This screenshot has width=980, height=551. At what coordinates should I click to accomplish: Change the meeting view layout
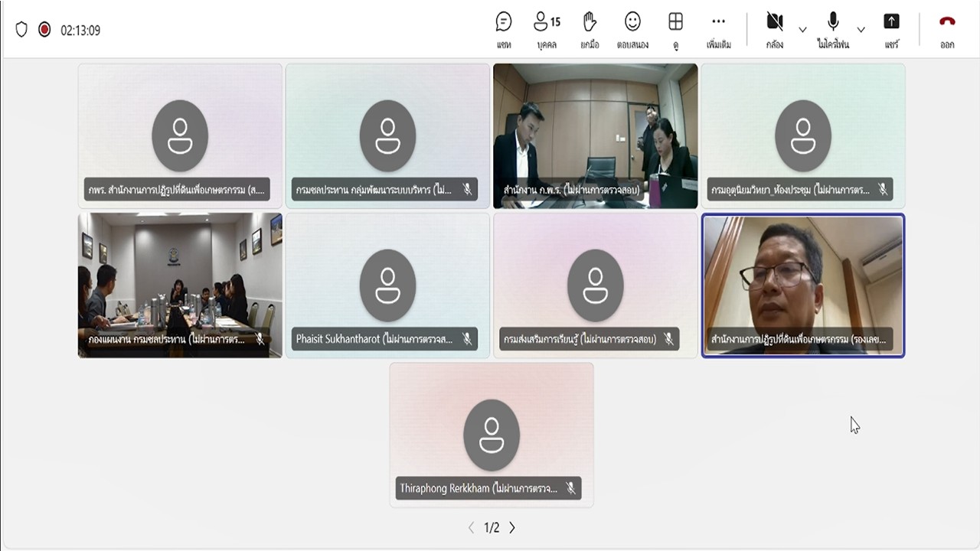click(675, 29)
